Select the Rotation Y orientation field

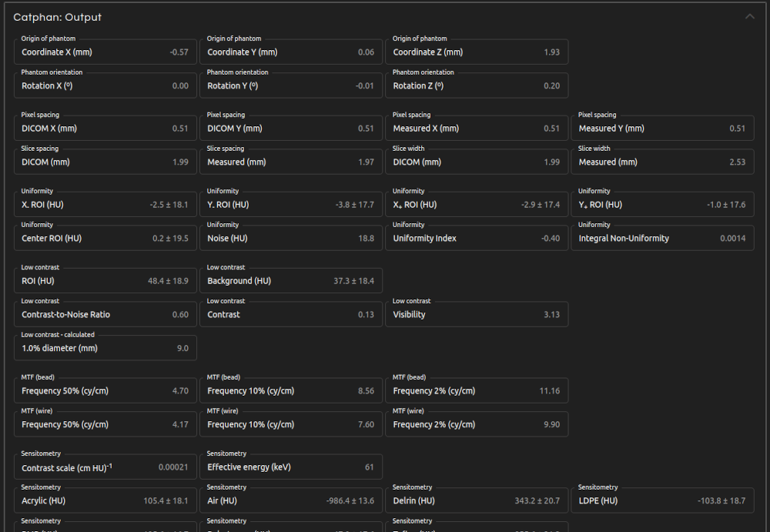click(x=291, y=85)
